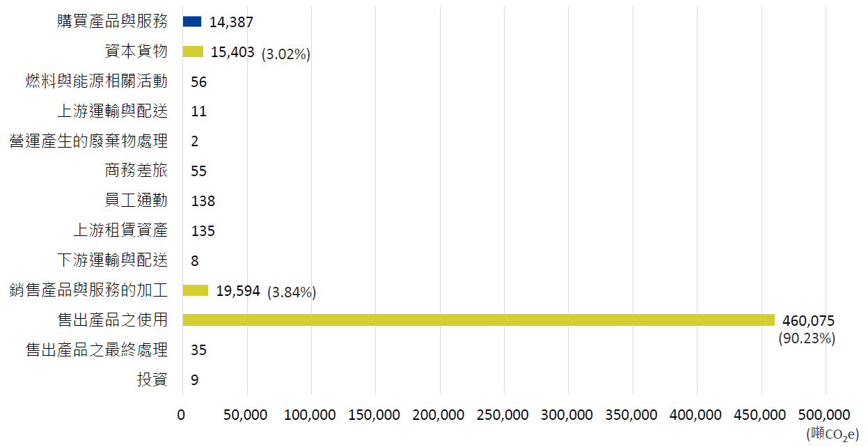Click the 商務差旅 category label
Image resolution: width=868 pixels, height=447 pixels.
[136, 171]
